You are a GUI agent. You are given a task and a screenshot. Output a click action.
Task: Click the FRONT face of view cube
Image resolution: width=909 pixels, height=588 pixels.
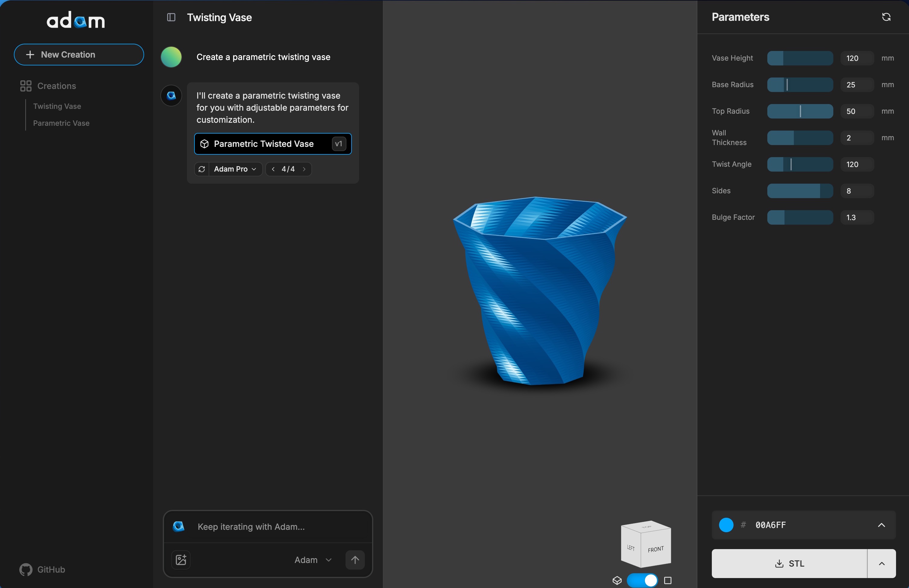pyautogui.click(x=655, y=549)
